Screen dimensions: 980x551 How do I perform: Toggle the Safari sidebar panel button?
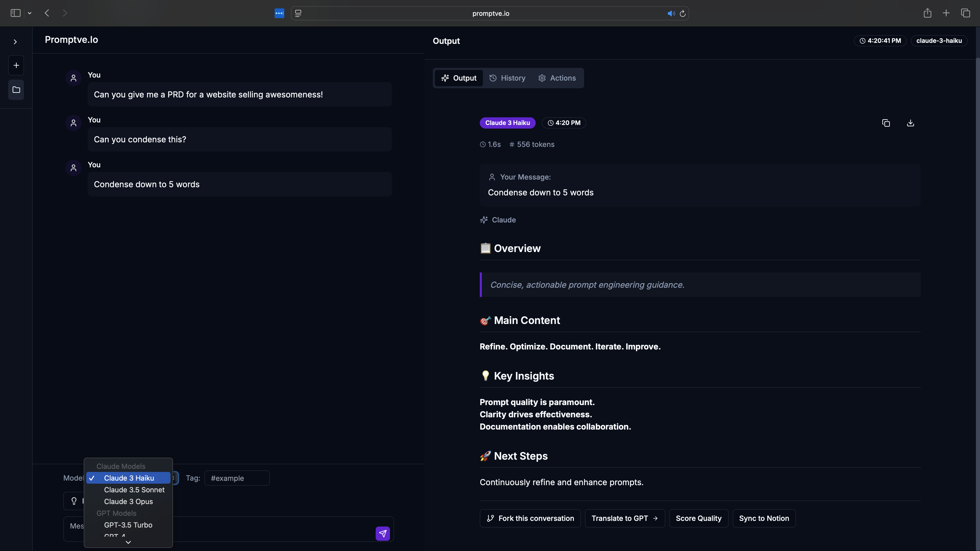click(x=15, y=13)
